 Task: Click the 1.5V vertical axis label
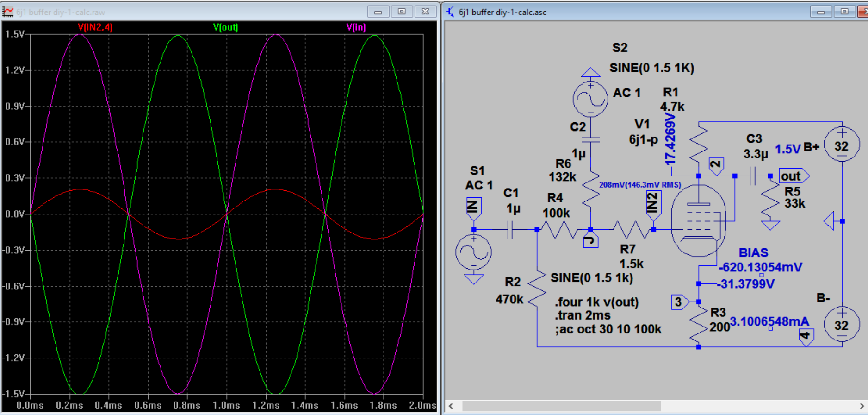(x=15, y=34)
